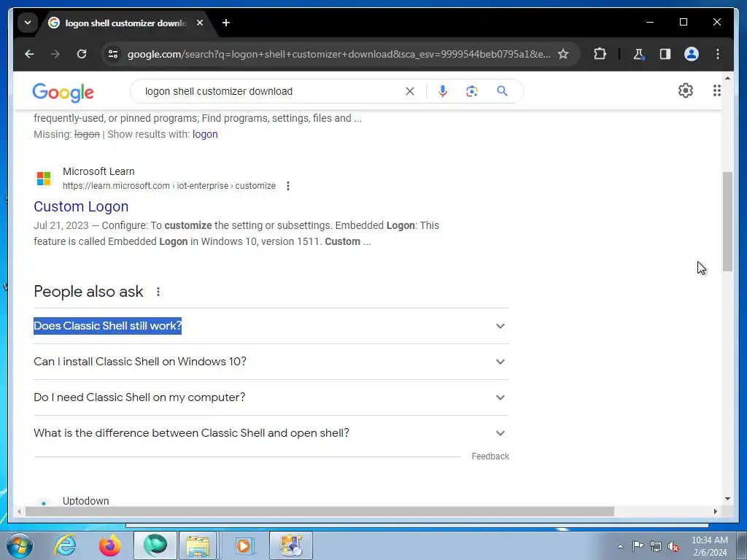Click the vertical scrollbar thumb
Viewport: 747px width, 560px height.
727,222
